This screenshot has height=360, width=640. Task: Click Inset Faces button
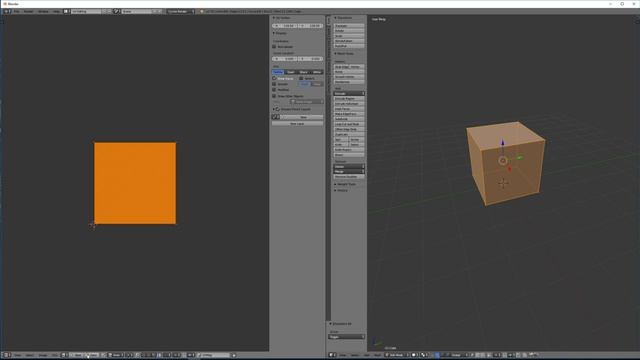click(x=349, y=109)
